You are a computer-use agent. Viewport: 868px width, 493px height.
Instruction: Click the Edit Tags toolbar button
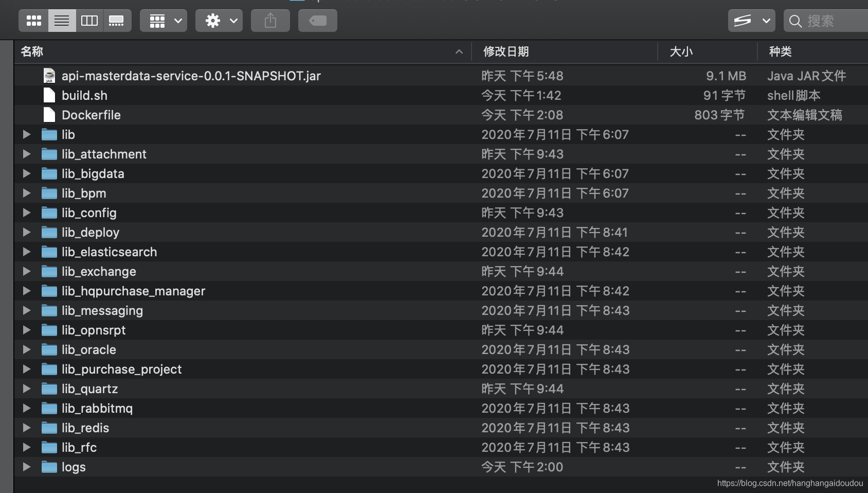(318, 21)
